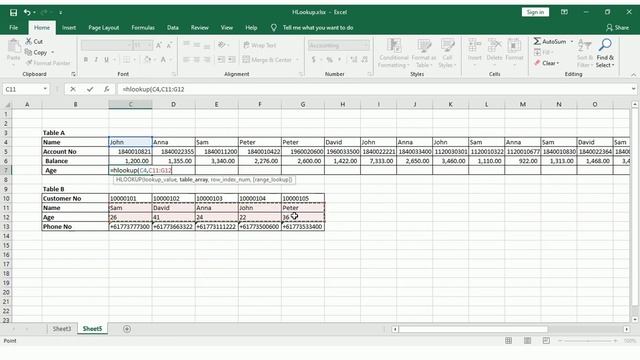Click the Page Layout view status icon

[527, 340]
